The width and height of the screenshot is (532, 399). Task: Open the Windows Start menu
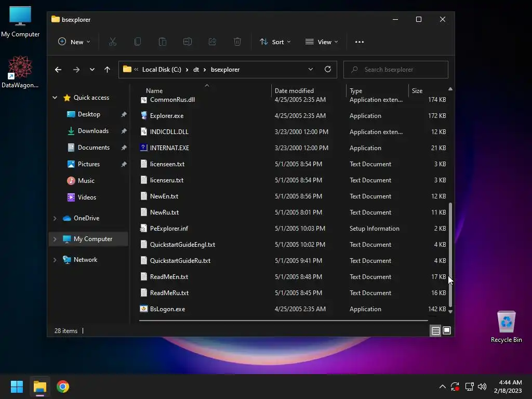pyautogui.click(x=17, y=387)
